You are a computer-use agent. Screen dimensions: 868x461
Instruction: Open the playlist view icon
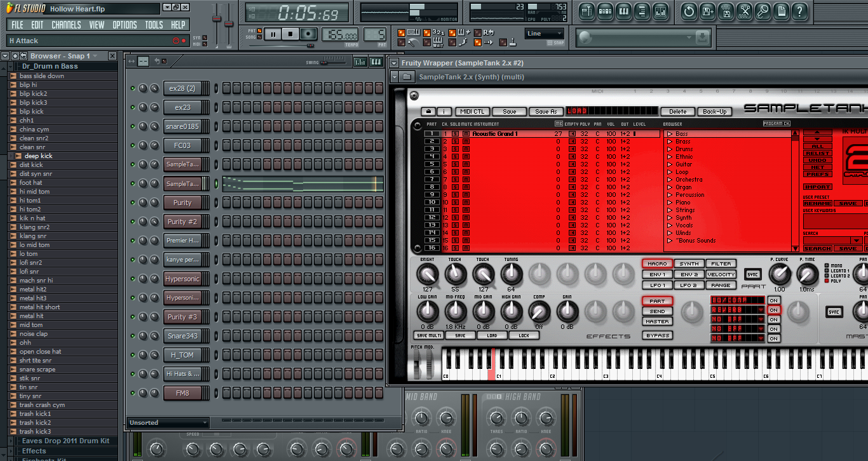coord(587,11)
